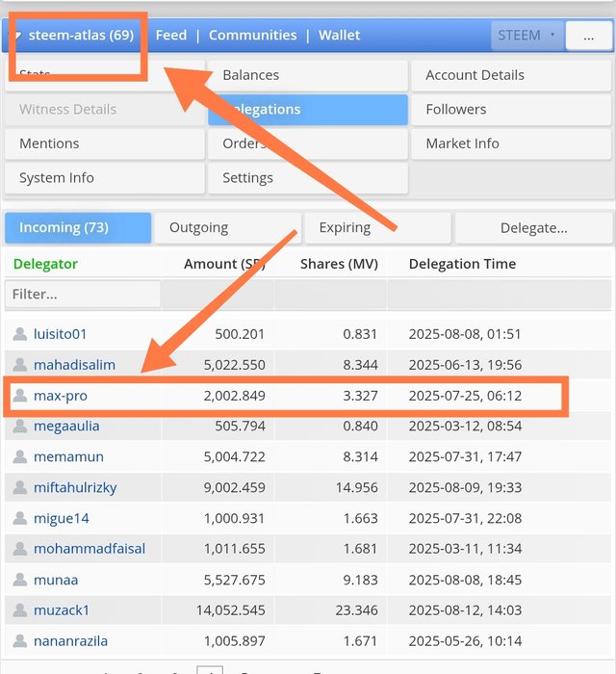Open the Mentions tab
616x674 pixels.
(104, 143)
